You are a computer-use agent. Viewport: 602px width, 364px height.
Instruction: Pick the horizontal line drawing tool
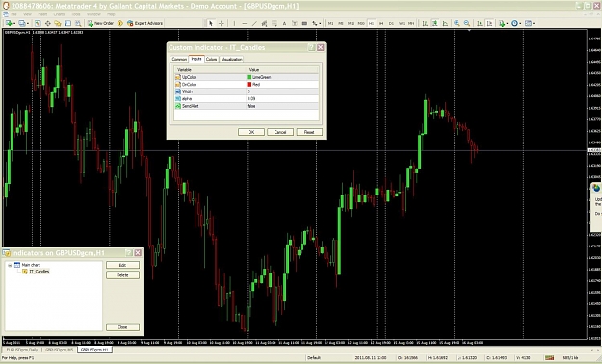[245, 23]
